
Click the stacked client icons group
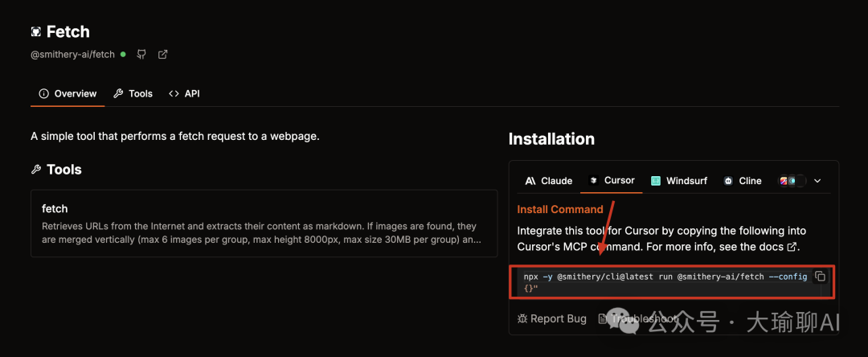792,181
